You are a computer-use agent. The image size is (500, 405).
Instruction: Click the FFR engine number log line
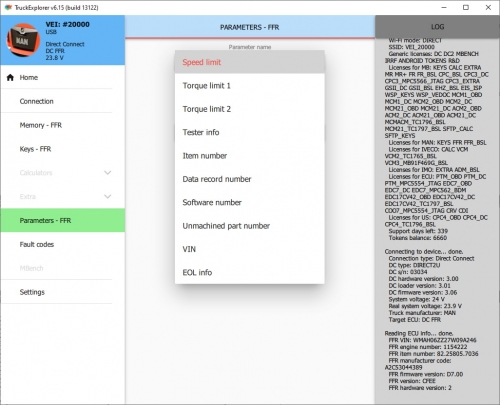(x=428, y=347)
